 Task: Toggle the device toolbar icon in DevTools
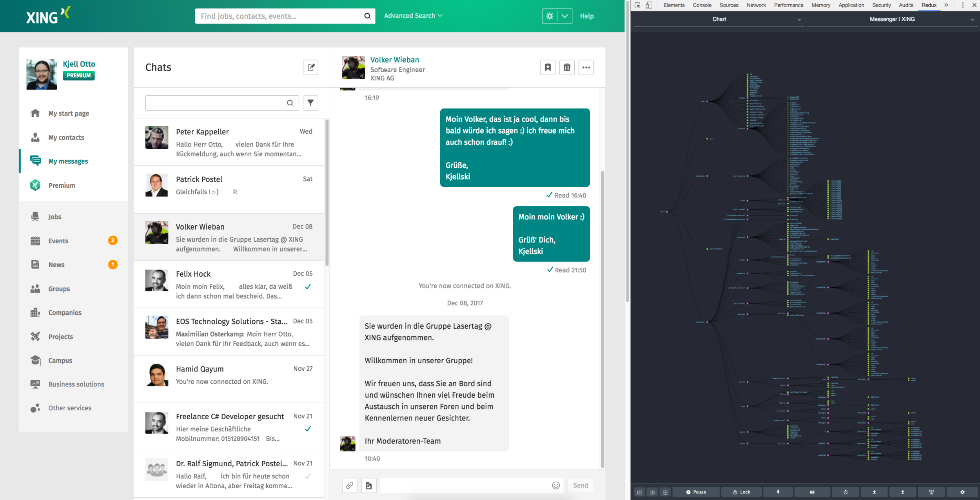pyautogui.click(x=649, y=5)
